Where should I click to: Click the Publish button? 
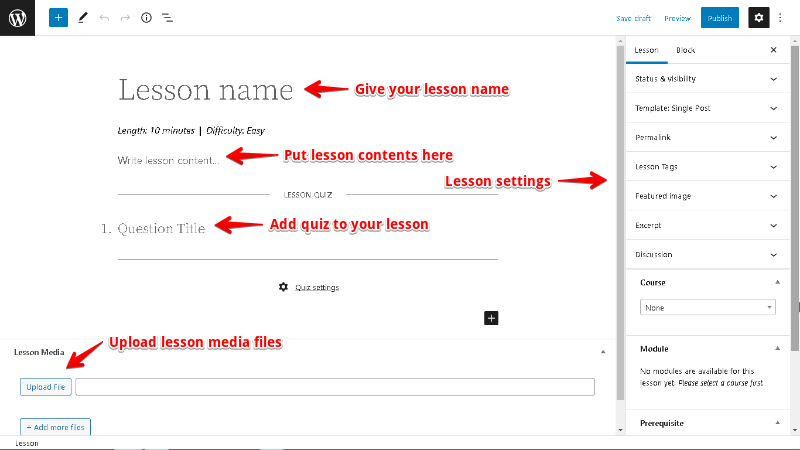(x=719, y=18)
